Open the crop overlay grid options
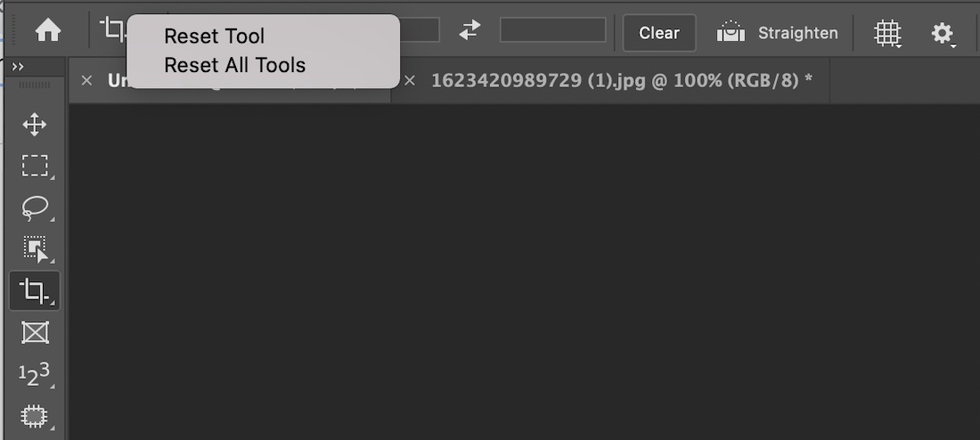Viewport: 980px width, 440px height. [x=887, y=33]
